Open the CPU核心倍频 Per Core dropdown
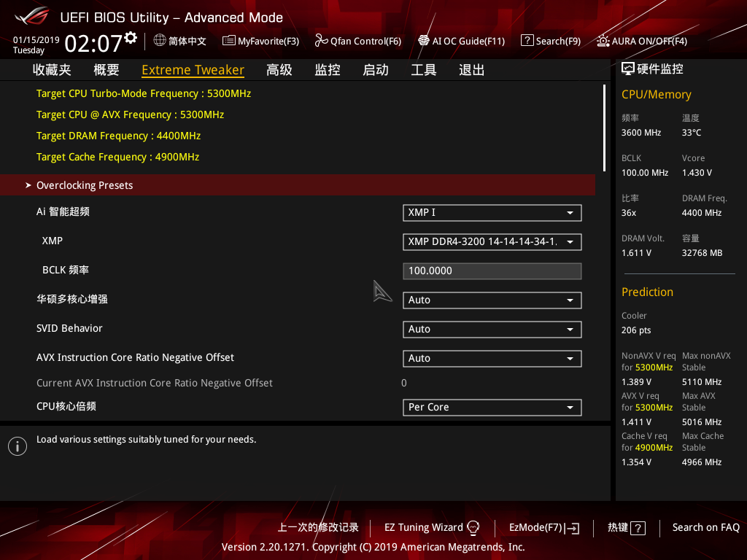 (492, 407)
